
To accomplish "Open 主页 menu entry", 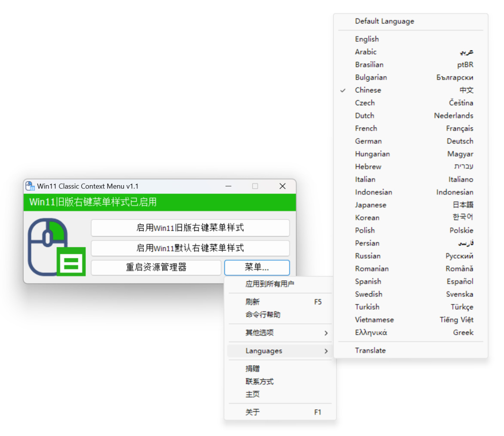I will (x=280, y=394).
